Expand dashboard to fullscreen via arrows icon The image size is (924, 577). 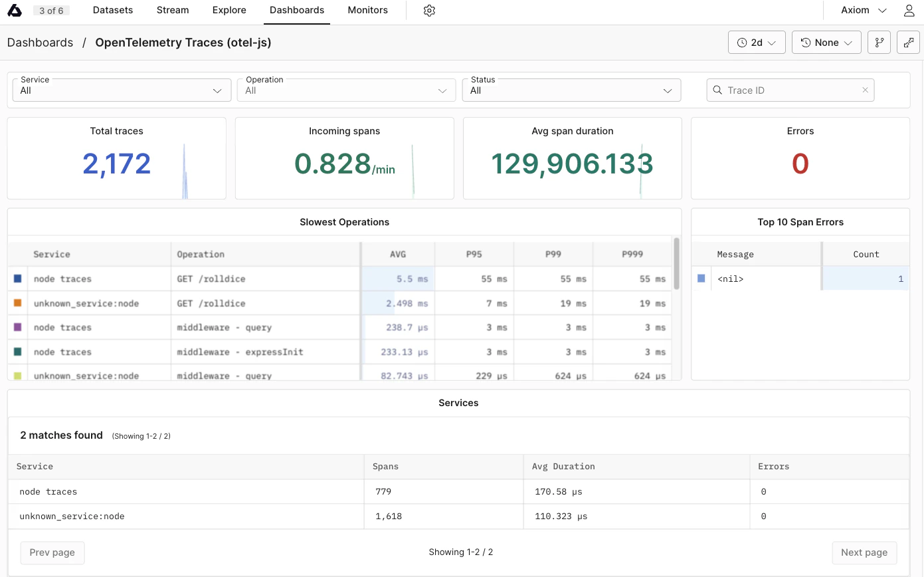point(908,42)
